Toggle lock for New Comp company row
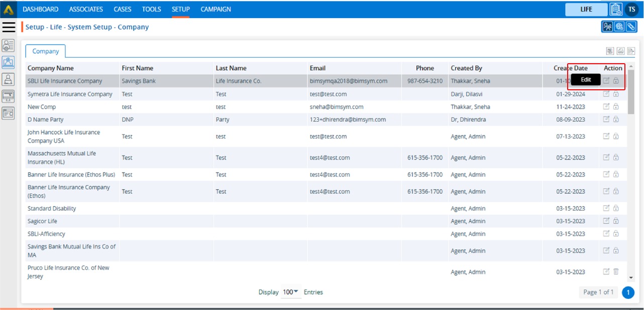Screen dimensions: 644x310 [616, 107]
